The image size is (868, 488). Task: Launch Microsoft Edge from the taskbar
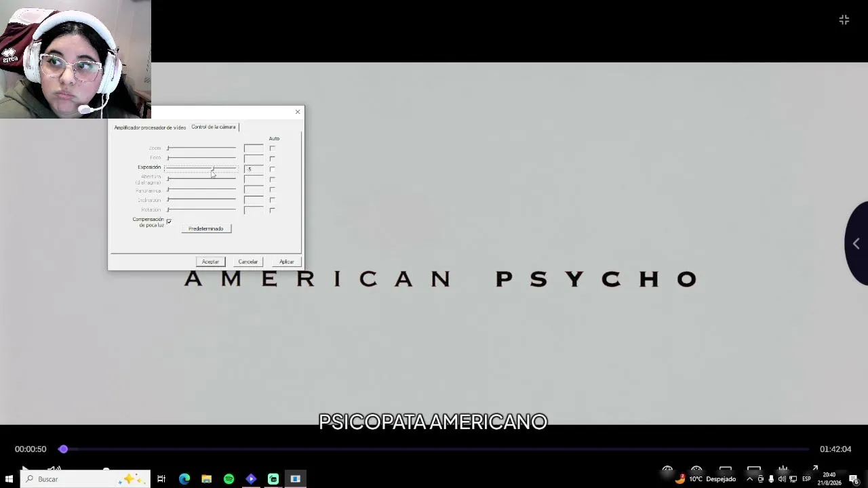(x=184, y=479)
